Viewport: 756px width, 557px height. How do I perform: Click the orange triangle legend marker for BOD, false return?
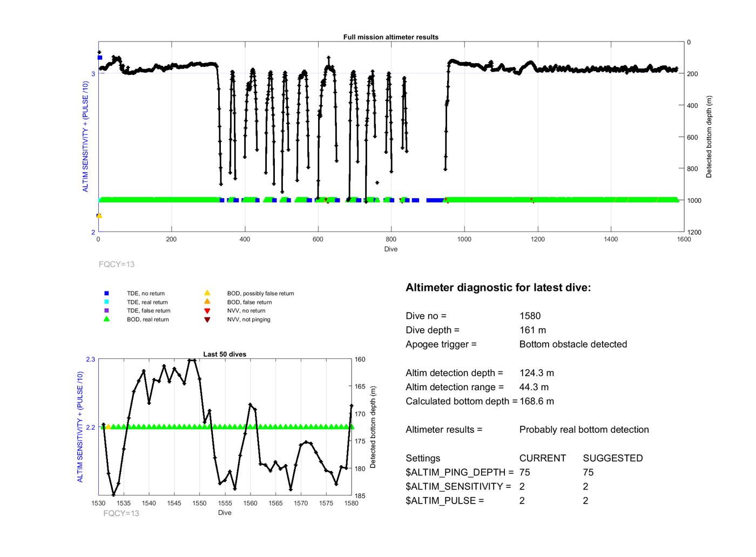207,302
